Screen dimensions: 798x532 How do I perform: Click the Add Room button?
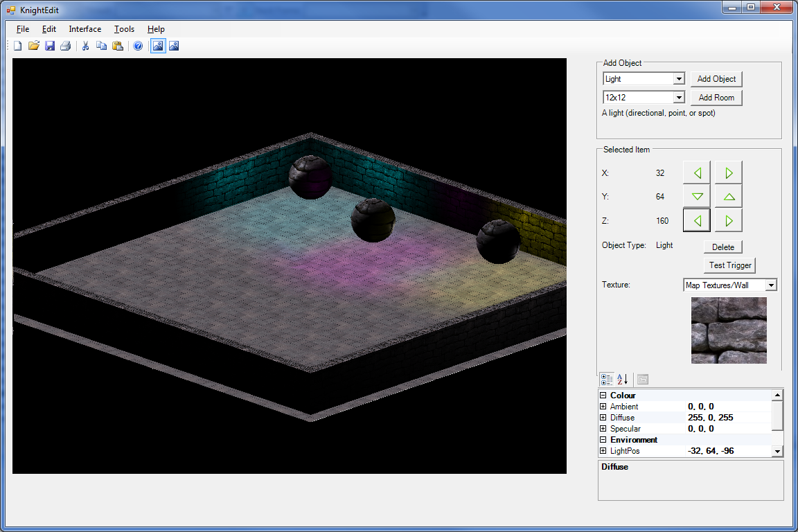click(716, 97)
